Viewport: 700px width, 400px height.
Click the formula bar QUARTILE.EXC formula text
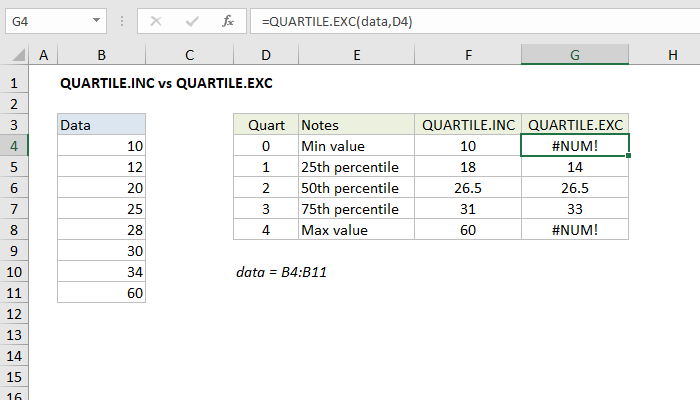(x=330, y=20)
